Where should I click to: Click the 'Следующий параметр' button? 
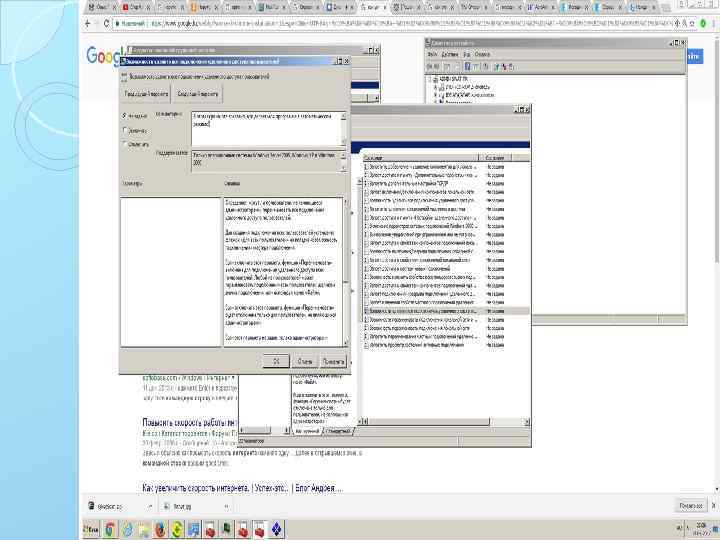[197, 94]
